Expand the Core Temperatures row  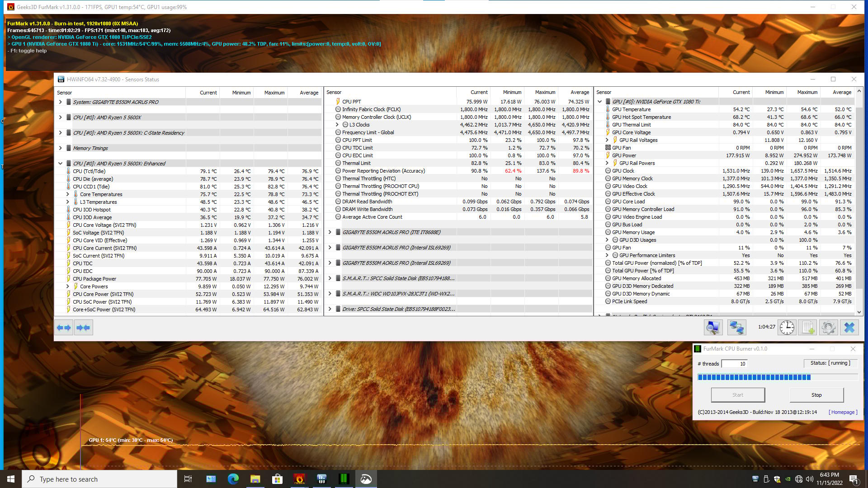tap(68, 194)
